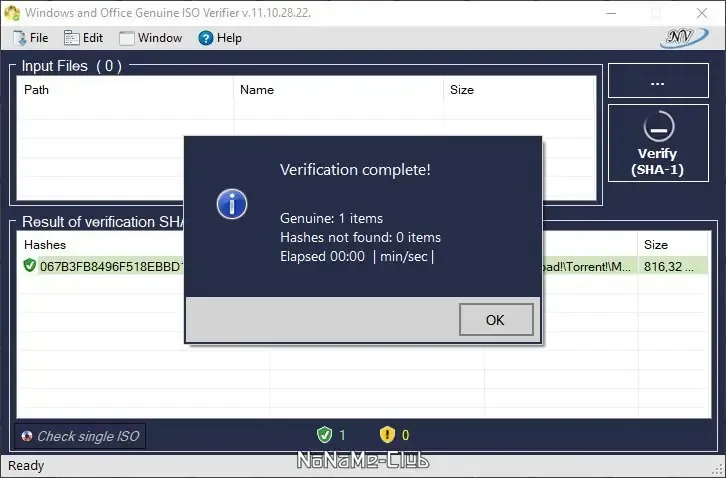Click 'Elapsed 00:00' text in dialog
Screen dimensions: 726x478
point(322,256)
